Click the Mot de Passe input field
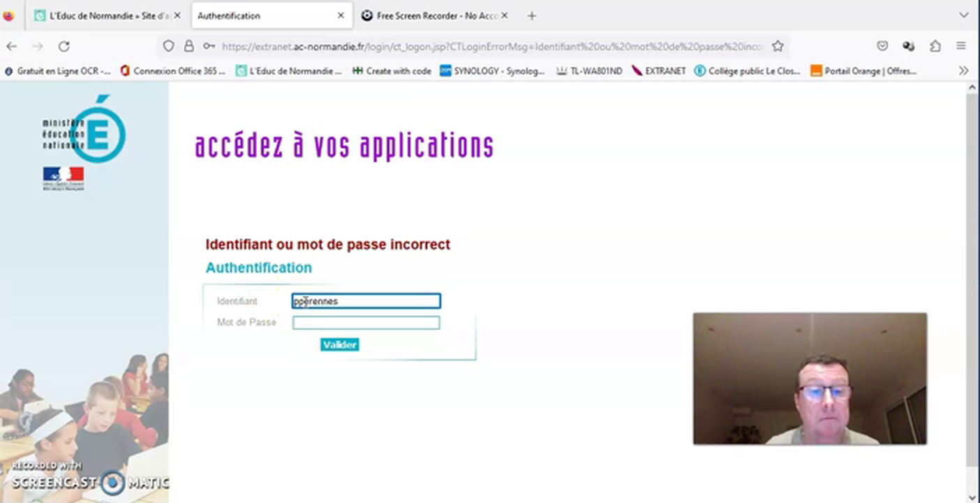The width and height of the screenshot is (980, 503). (366, 322)
